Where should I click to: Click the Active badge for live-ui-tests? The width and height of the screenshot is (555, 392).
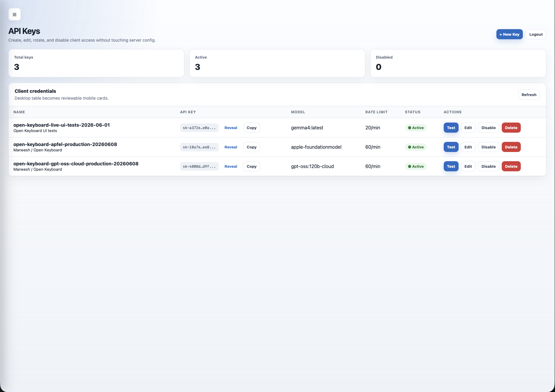click(x=415, y=128)
